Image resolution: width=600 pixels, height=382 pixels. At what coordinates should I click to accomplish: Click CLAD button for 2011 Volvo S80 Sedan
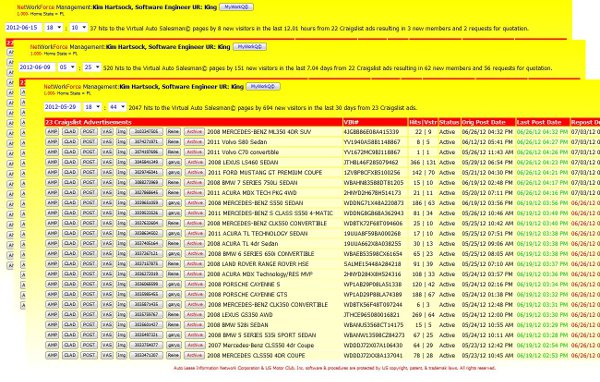click(x=70, y=142)
